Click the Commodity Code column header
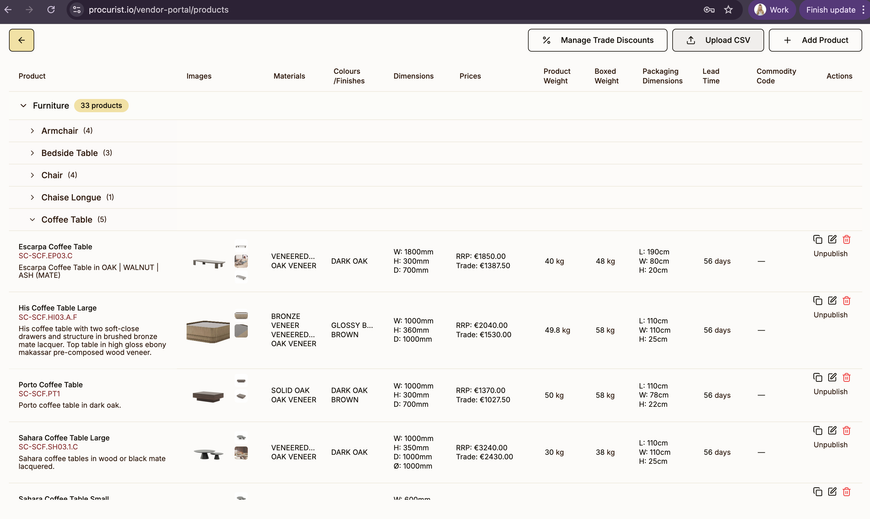 click(776, 76)
